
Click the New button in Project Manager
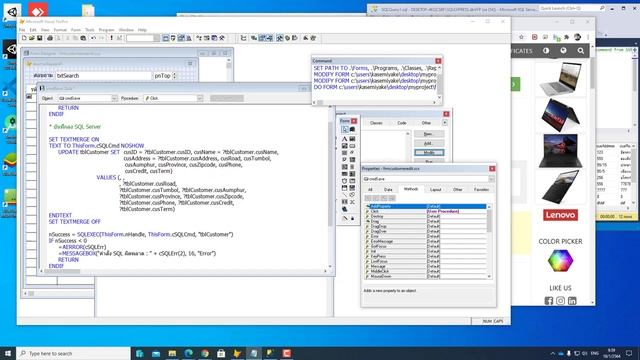pyautogui.click(x=429, y=134)
